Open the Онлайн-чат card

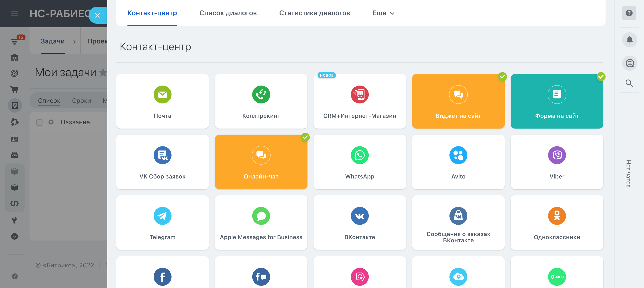(x=261, y=162)
